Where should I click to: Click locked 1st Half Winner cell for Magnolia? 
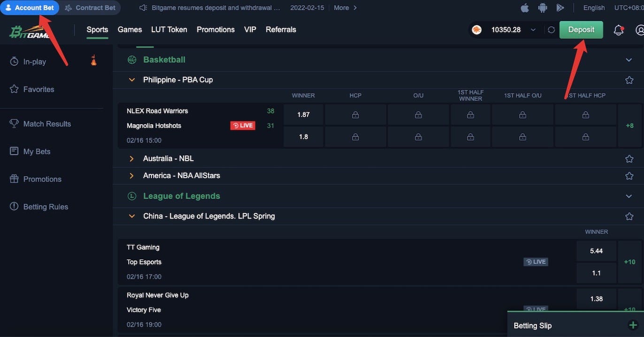click(x=470, y=137)
